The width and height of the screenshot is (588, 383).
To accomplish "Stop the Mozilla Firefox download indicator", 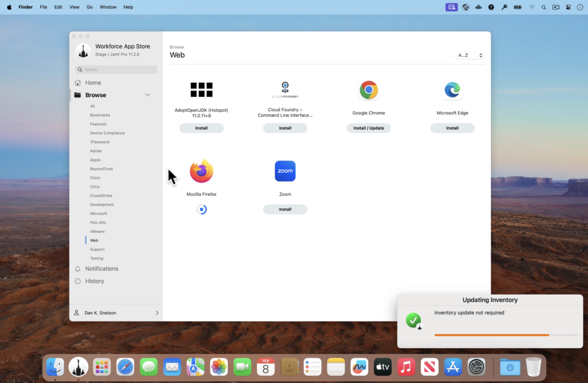I will 201,209.
